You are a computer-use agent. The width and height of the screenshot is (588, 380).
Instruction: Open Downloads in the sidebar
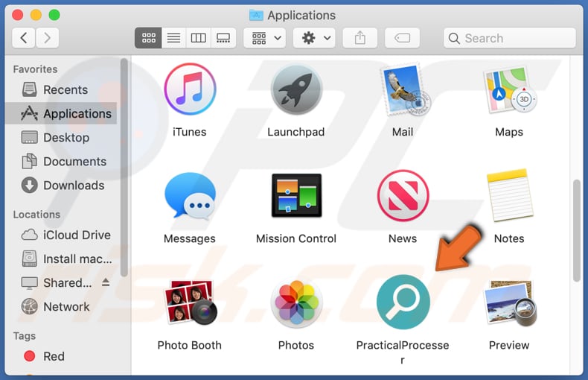[61, 186]
